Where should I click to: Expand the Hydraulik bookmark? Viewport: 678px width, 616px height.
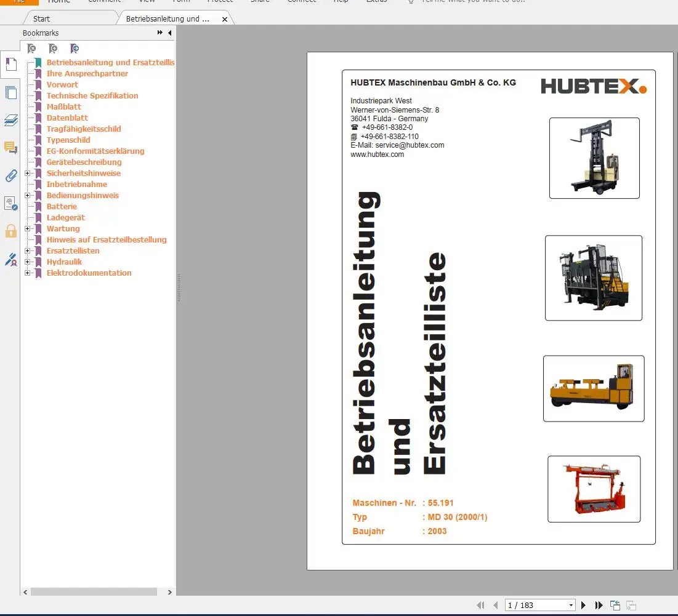point(26,262)
